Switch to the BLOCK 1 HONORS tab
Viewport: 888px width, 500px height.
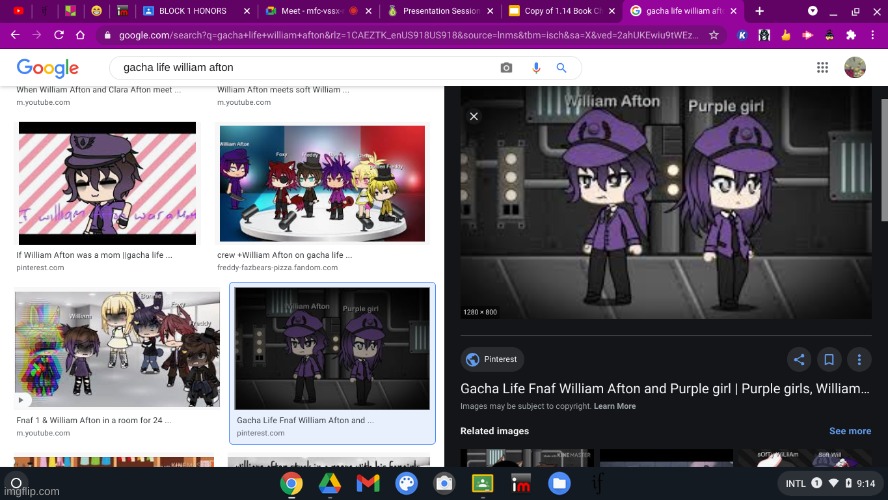coord(193,11)
